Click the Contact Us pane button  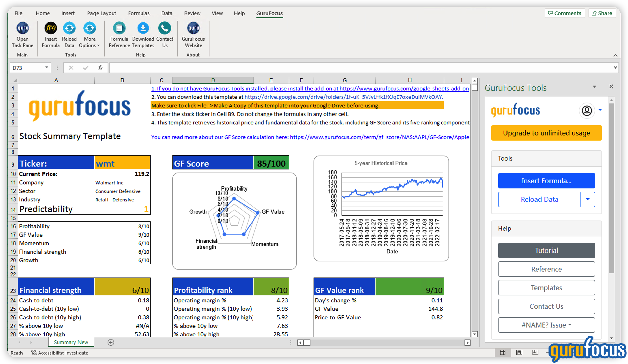click(546, 306)
